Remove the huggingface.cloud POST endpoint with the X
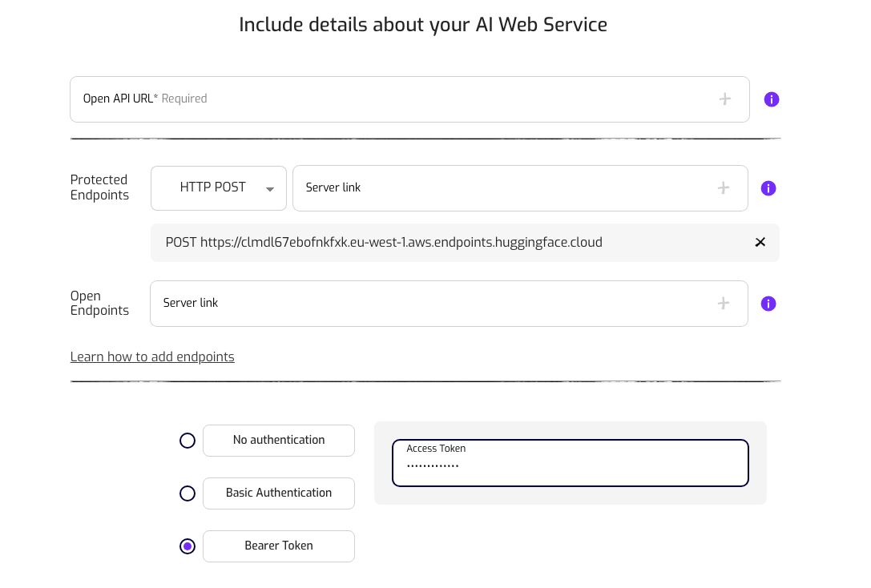The image size is (871, 588). pyautogui.click(x=760, y=242)
